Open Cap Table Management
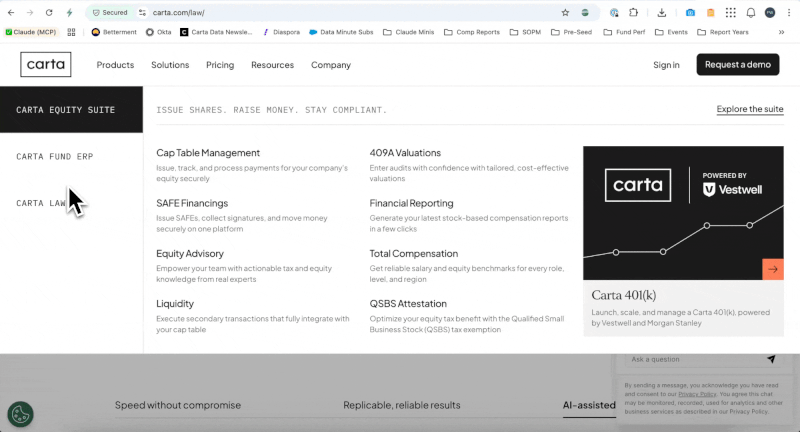Viewport: 800px width, 432px height. (x=208, y=153)
